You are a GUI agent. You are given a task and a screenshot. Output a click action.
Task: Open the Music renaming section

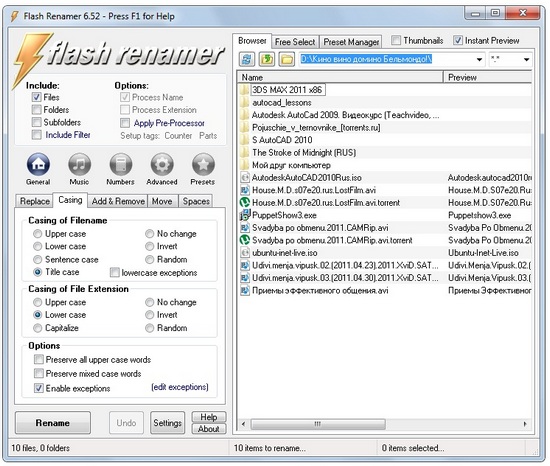[79, 164]
